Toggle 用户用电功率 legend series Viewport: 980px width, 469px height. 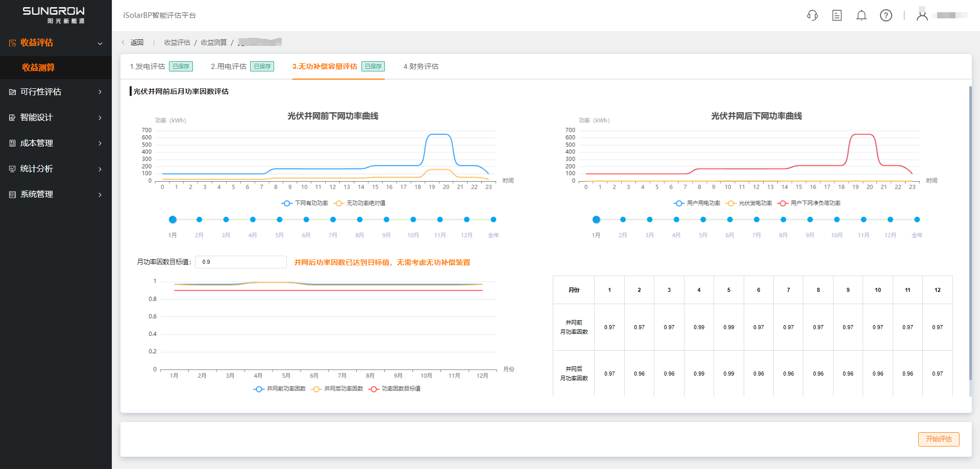tap(697, 203)
